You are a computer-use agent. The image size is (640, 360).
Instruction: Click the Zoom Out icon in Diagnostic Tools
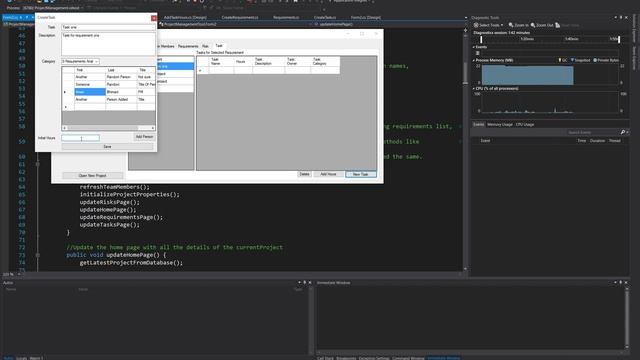542,25
